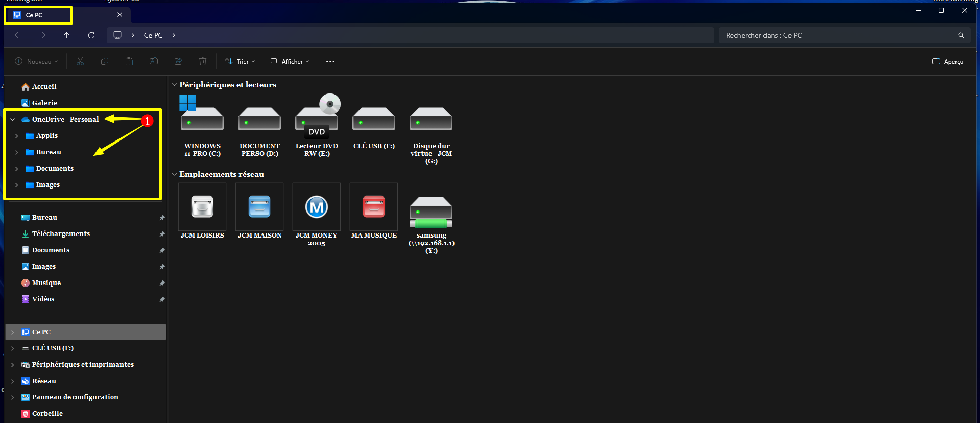Screen dimensions: 980x423
Task: Select the Lecteur DVD RW (E:) drive
Action: [317, 126]
